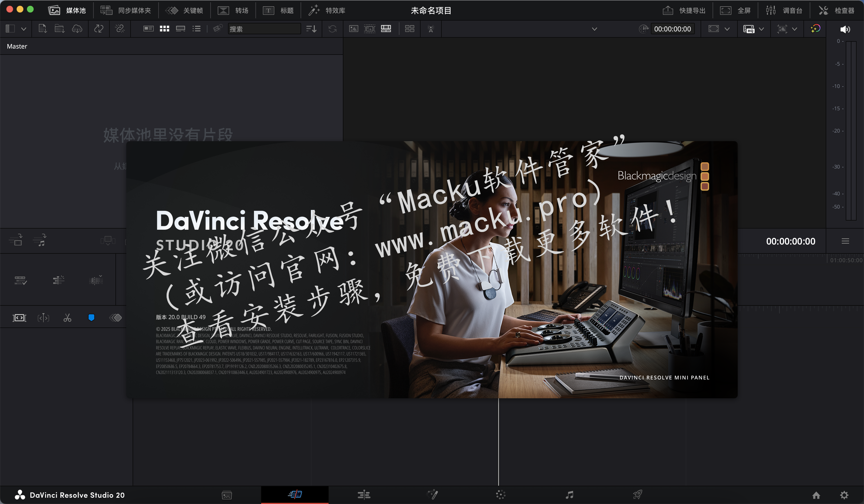The image size is (864, 504).
Task: Open the 特效库 effects library
Action: click(327, 11)
